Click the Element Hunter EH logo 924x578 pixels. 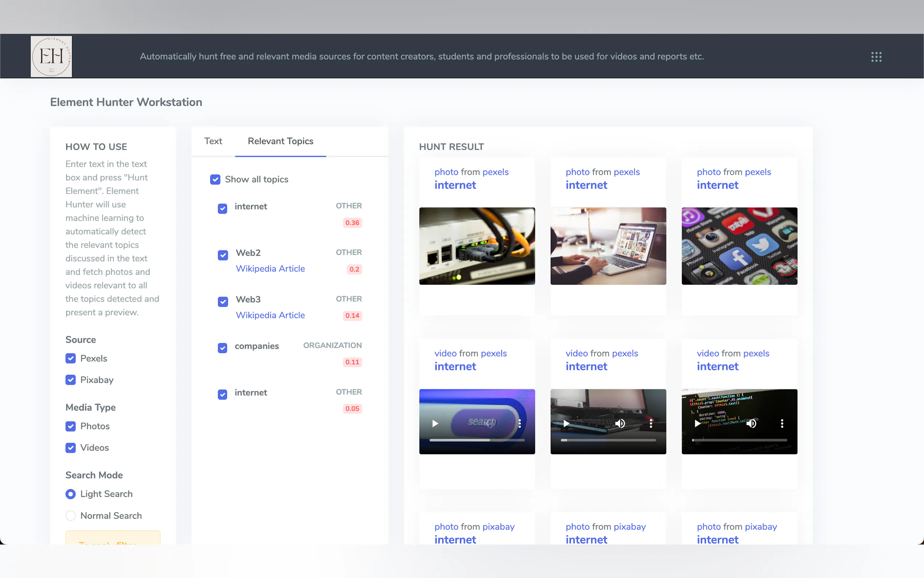click(51, 56)
